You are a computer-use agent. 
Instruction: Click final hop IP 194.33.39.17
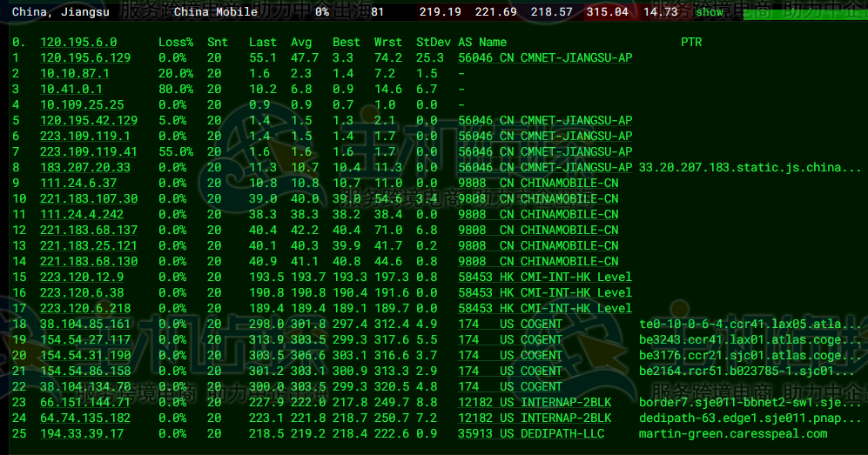[82, 433]
